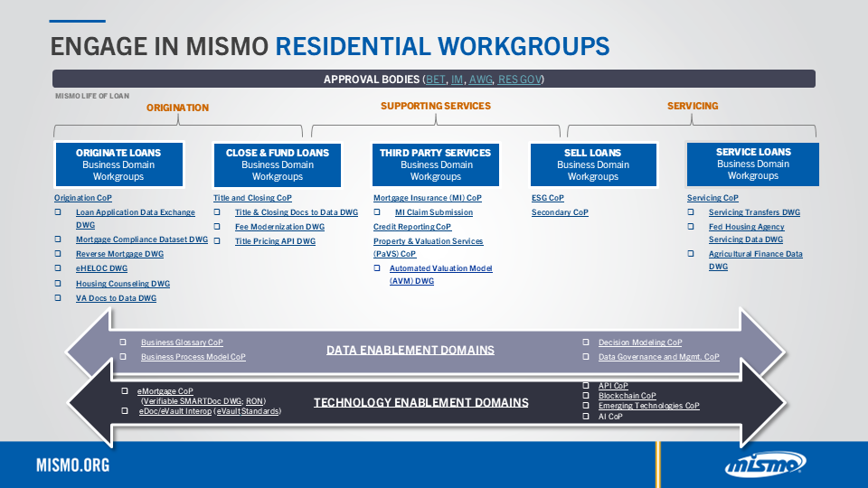Open Fed Housing Agency Servicing Data DWG

pyautogui.click(x=746, y=233)
